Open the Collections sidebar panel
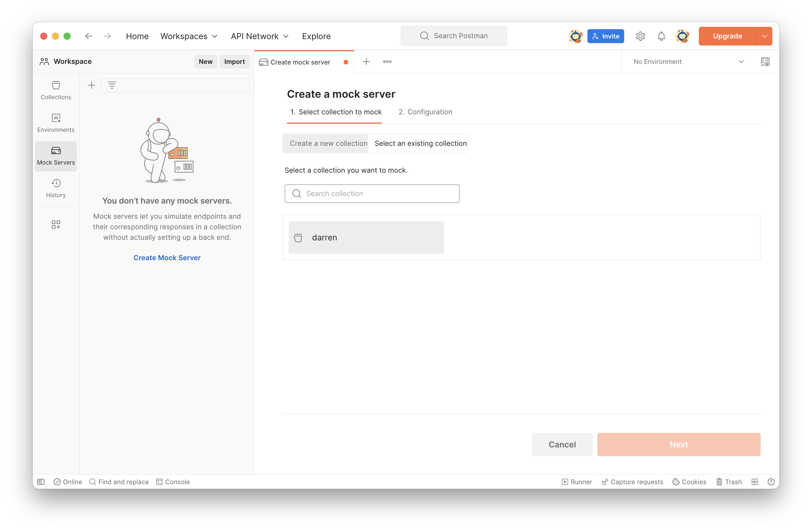Image resolution: width=812 pixels, height=532 pixels. click(56, 90)
